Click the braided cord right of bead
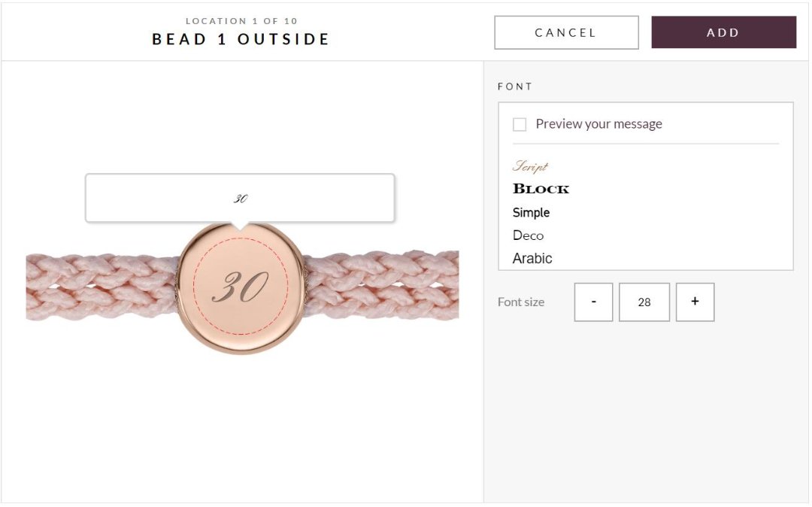The image size is (812, 507). 382,287
